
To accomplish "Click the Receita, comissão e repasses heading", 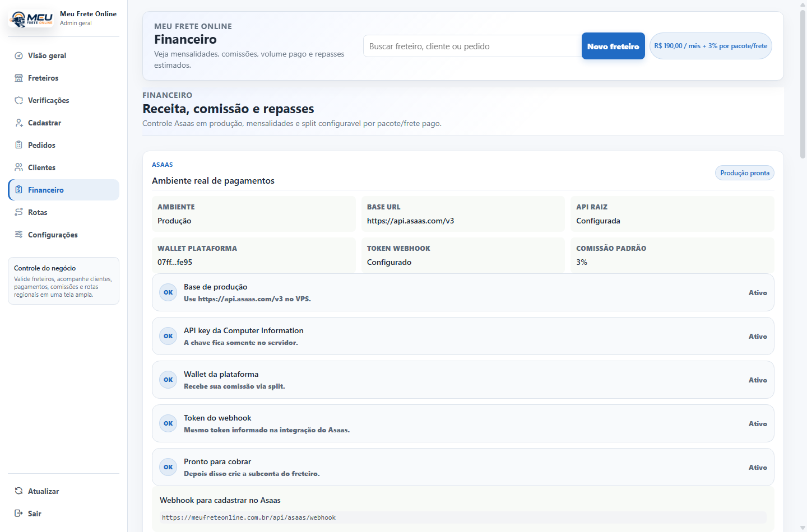I will point(228,109).
